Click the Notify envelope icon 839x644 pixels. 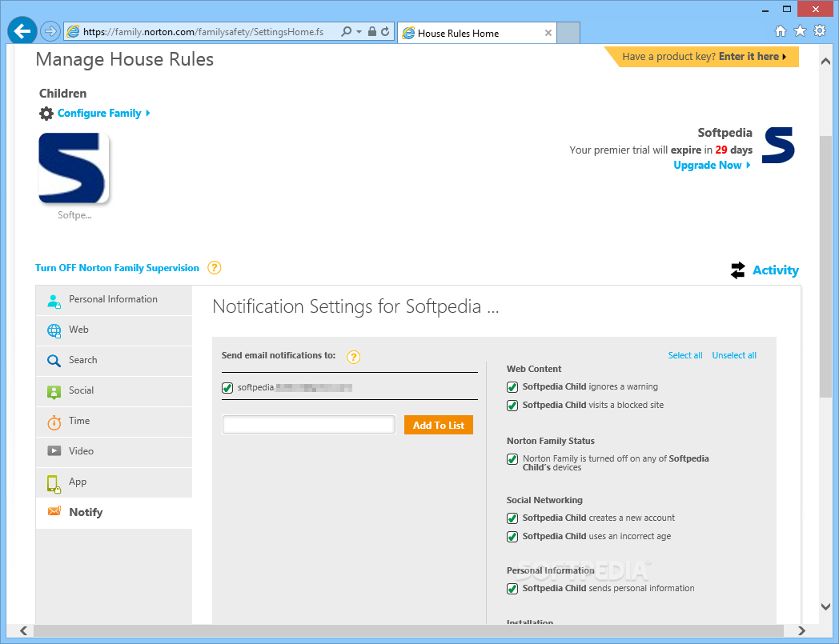(54, 511)
